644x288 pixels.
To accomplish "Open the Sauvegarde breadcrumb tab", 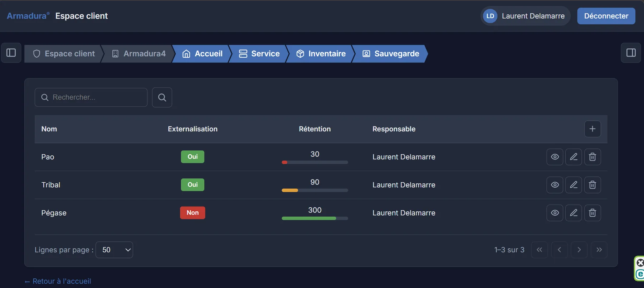I will point(391,54).
